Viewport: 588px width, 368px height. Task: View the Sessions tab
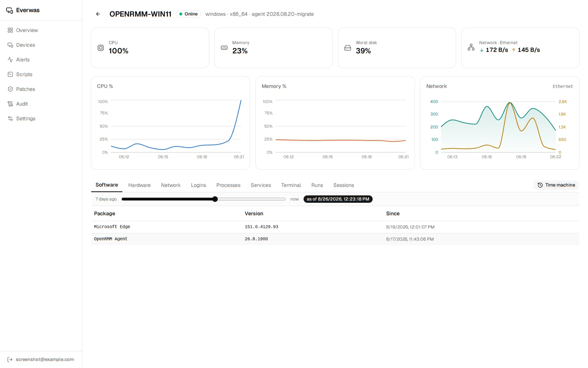pos(344,185)
